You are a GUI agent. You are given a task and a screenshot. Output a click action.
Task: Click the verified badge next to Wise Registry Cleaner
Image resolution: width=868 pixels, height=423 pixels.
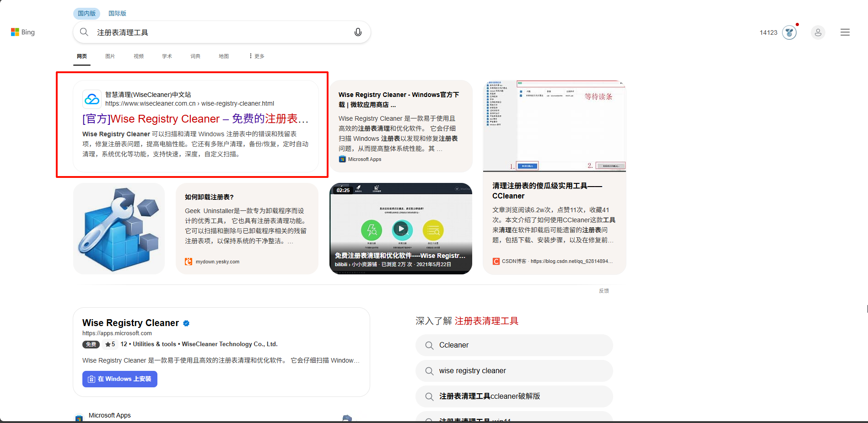point(186,323)
